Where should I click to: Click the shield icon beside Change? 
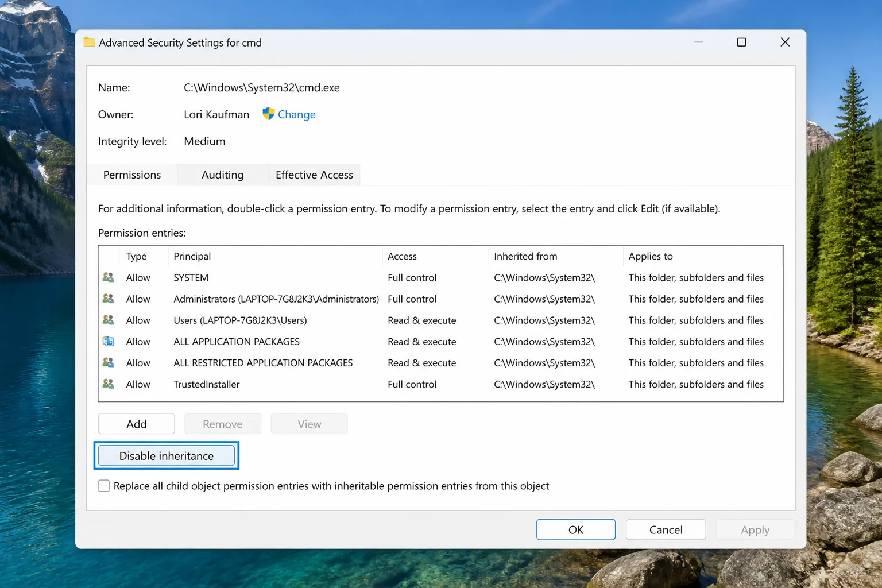(268, 114)
